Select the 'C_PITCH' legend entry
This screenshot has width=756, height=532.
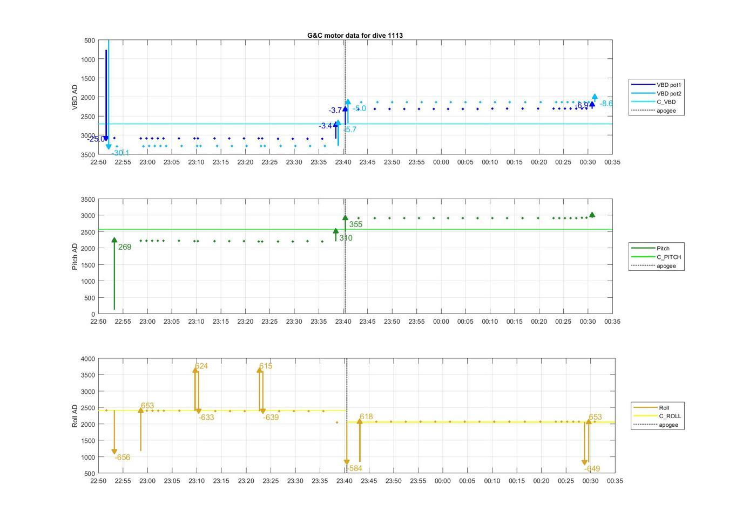click(669, 257)
